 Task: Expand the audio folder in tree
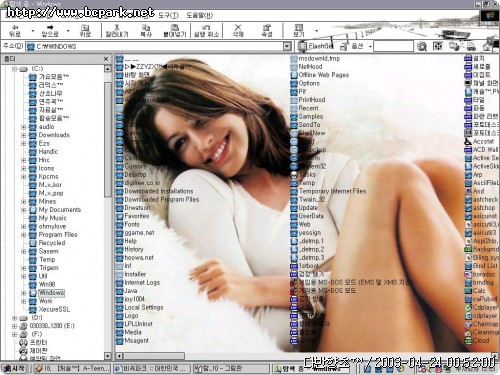23,127
